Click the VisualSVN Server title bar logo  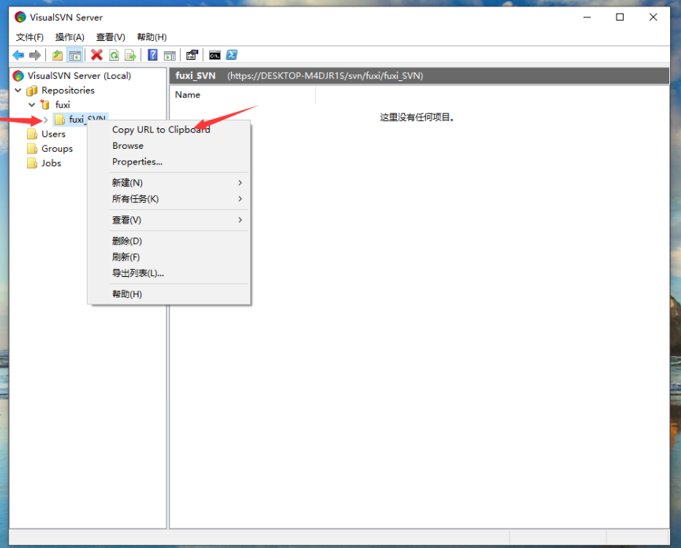pyautogui.click(x=20, y=17)
